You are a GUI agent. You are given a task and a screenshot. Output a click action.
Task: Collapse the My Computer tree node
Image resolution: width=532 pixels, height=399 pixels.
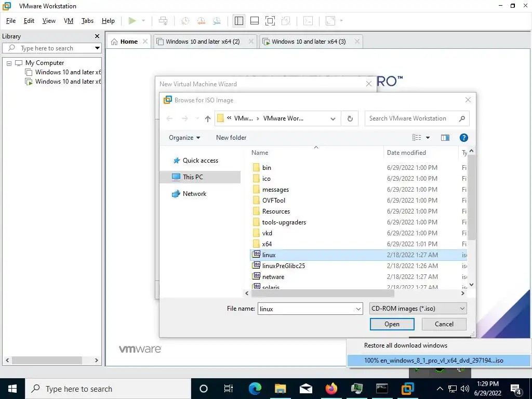(9, 63)
